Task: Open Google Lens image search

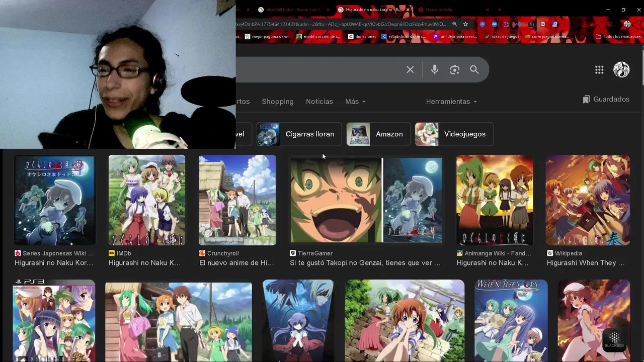Action: [x=455, y=70]
